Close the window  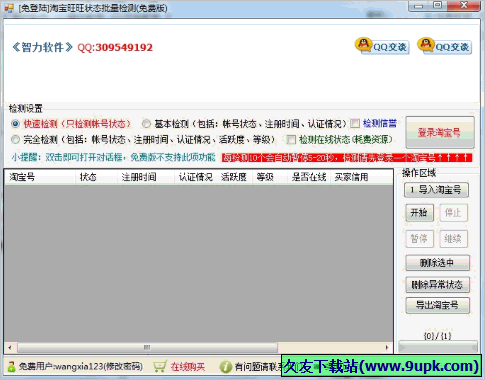coord(464,6)
